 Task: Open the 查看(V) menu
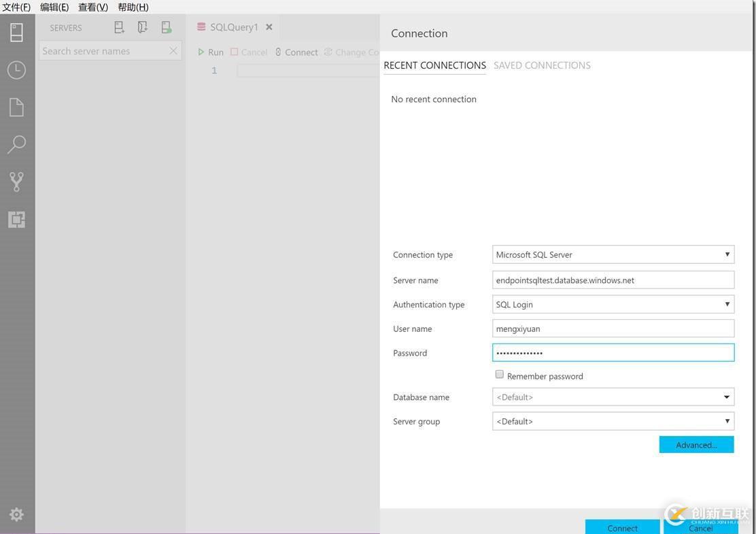[x=93, y=7]
